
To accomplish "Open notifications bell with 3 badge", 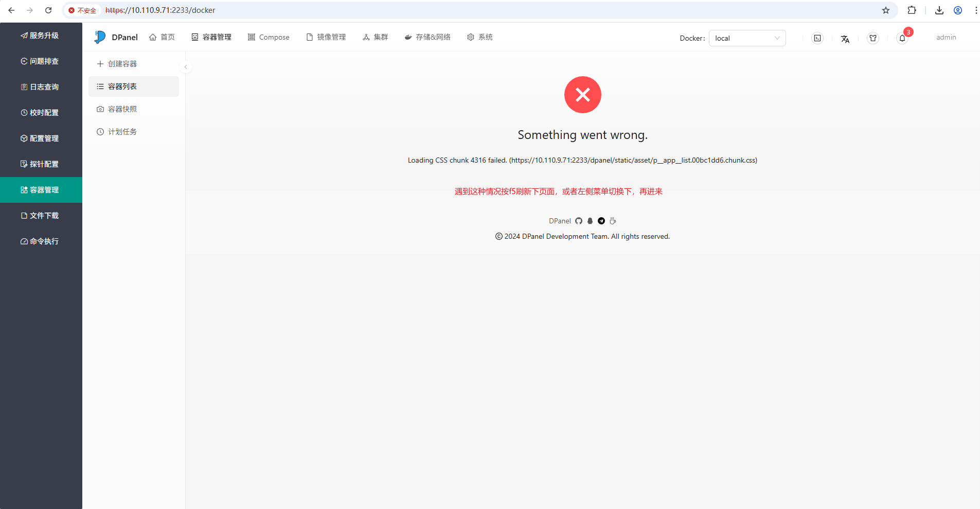I will [x=902, y=38].
